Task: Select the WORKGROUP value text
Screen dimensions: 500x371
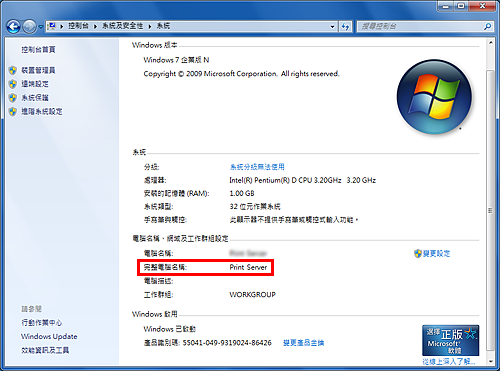Action: 253,295
